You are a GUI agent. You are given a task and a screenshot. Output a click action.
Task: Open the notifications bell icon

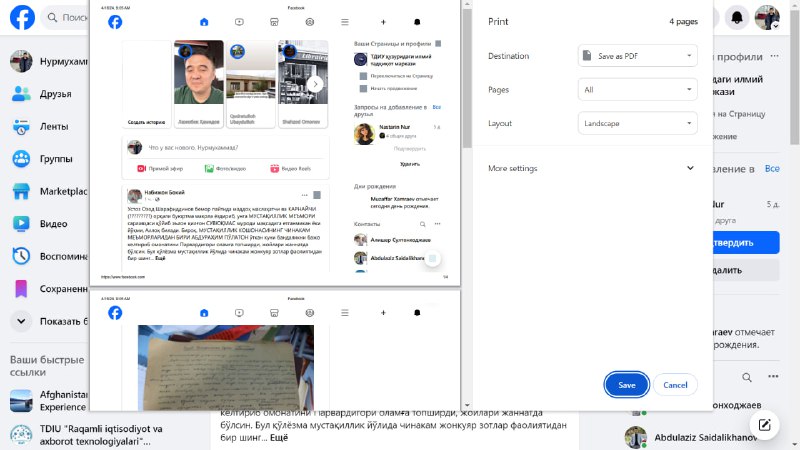737,18
